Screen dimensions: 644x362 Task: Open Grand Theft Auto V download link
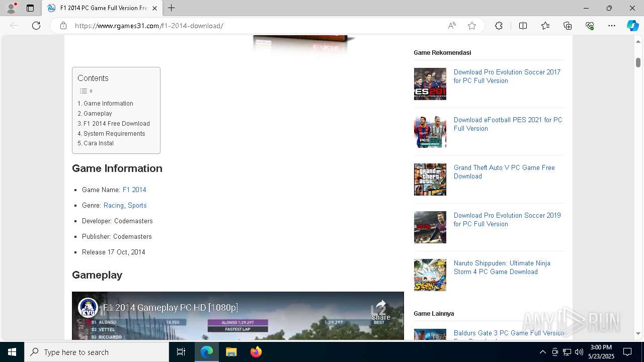point(504,172)
